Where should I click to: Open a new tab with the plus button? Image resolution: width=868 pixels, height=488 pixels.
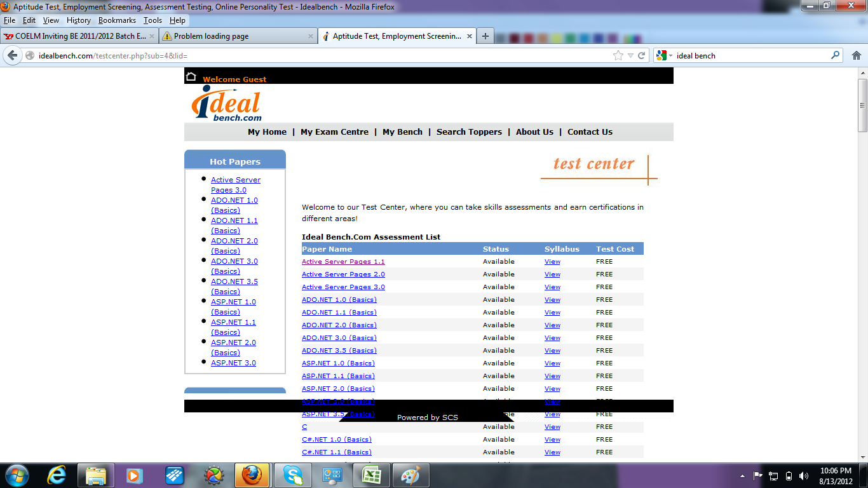pos(485,36)
